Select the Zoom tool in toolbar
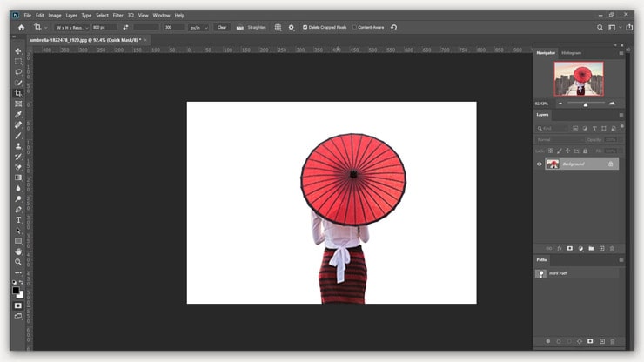The image size is (644, 362). pos(18,262)
